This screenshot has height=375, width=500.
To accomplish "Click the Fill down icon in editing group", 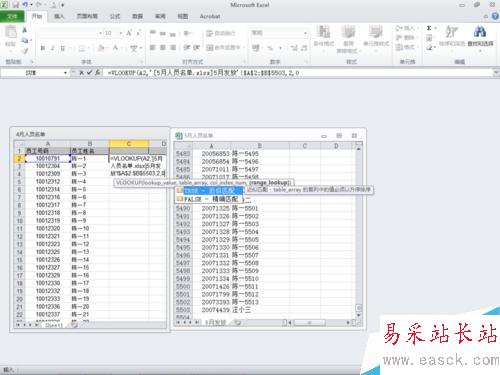I will click(x=429, y=38).
